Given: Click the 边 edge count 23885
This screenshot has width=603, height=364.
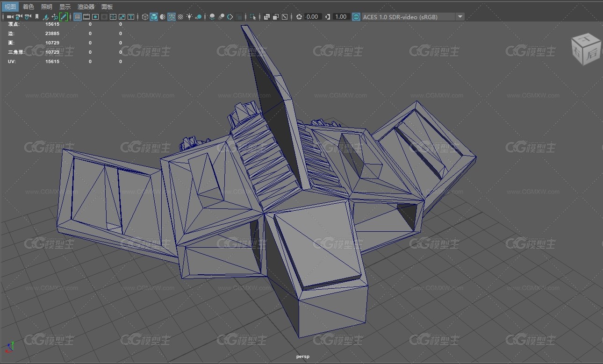Looking at the screenshot, I should tap(52, 34).
